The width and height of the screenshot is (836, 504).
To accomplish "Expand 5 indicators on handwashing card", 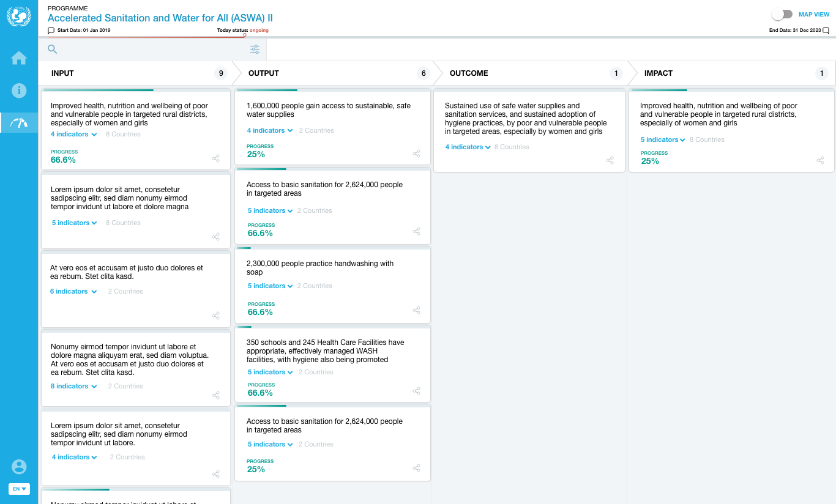I will coord(271,286).
